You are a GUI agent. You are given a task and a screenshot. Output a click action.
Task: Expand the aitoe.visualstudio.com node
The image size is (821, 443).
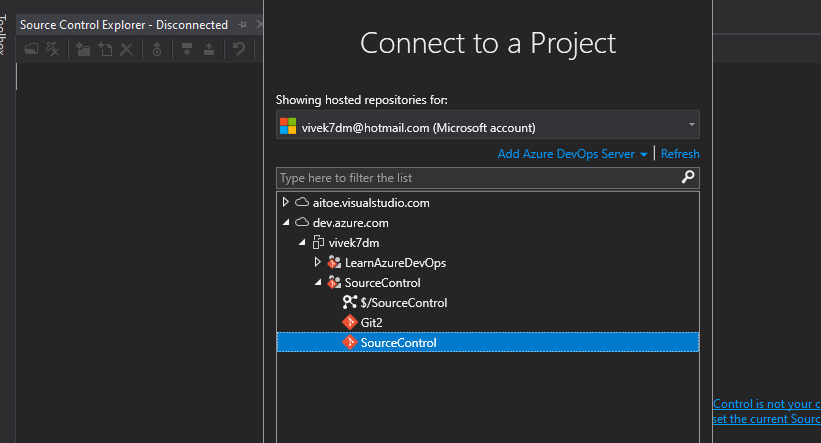[286, 202]
